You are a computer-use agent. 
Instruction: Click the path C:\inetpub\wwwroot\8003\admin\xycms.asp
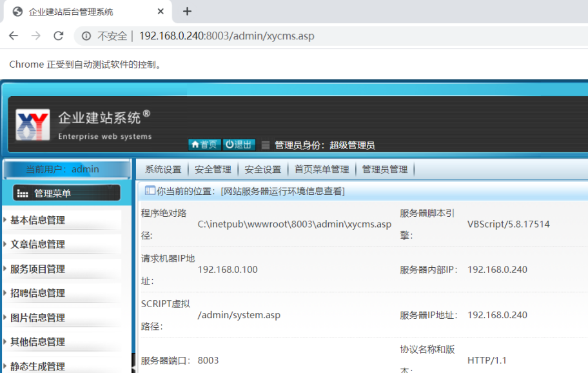click(x=295, y=225)
